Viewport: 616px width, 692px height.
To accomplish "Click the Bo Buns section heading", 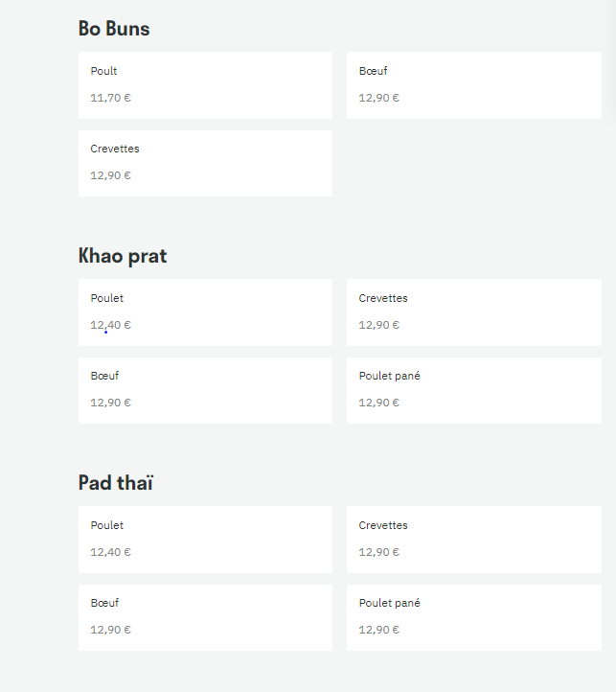I will 114,29.
